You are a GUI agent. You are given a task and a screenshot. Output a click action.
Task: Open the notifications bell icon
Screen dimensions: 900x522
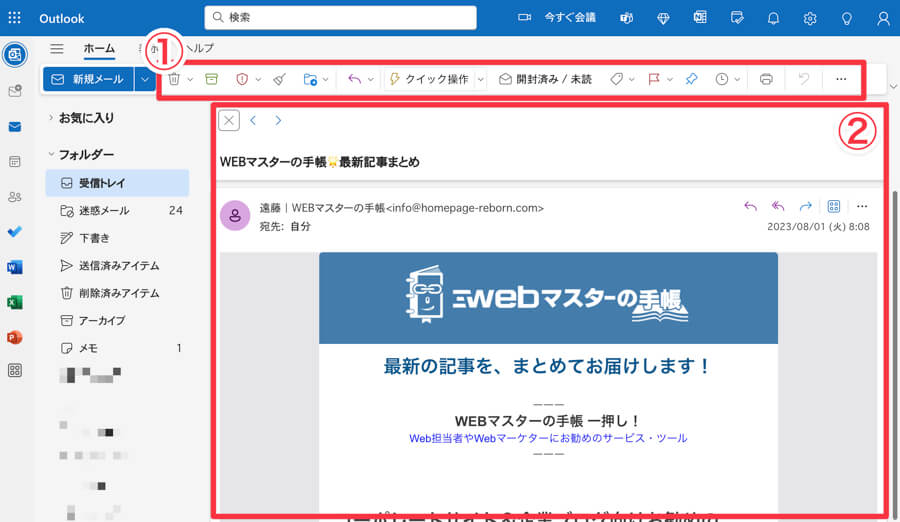pyautogui.click(x=773, y=18)
